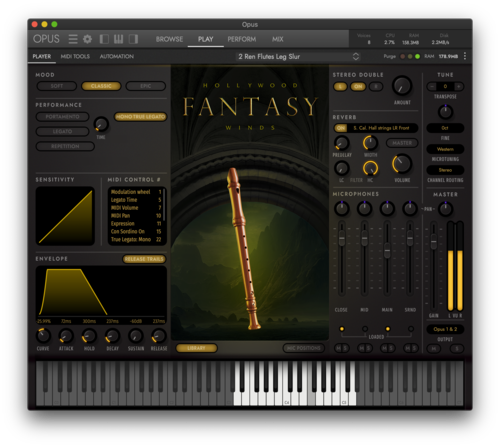Toggle Repetition performance mode

pyautogui.click(x=65, y=146)
